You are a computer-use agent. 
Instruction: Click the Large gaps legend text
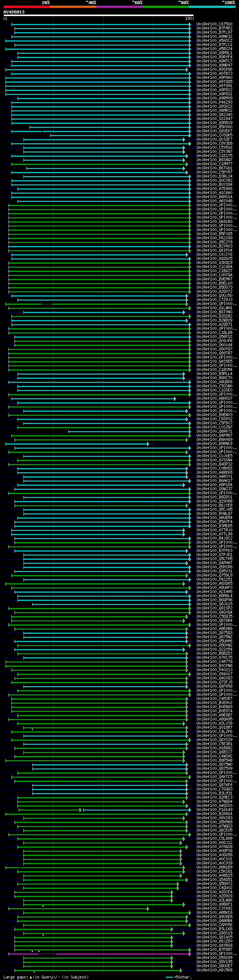[x=16, y=977]
